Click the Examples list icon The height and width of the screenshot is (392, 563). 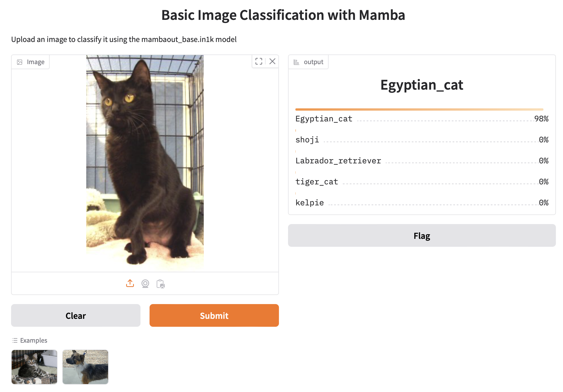tap(15, 340)
